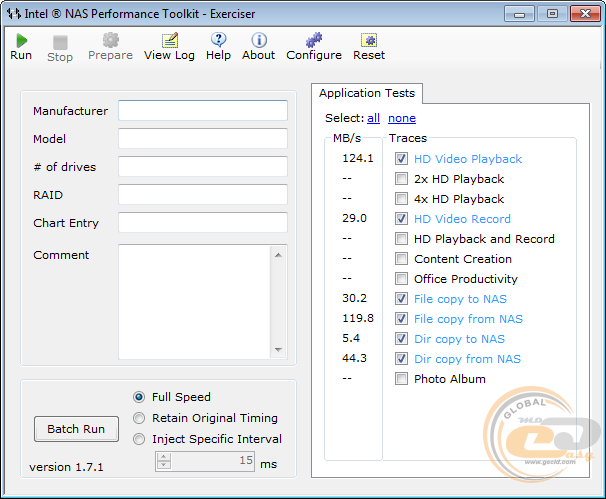Click the Model input field
Viewport: 606px width, 499px height.
[203, 138]
